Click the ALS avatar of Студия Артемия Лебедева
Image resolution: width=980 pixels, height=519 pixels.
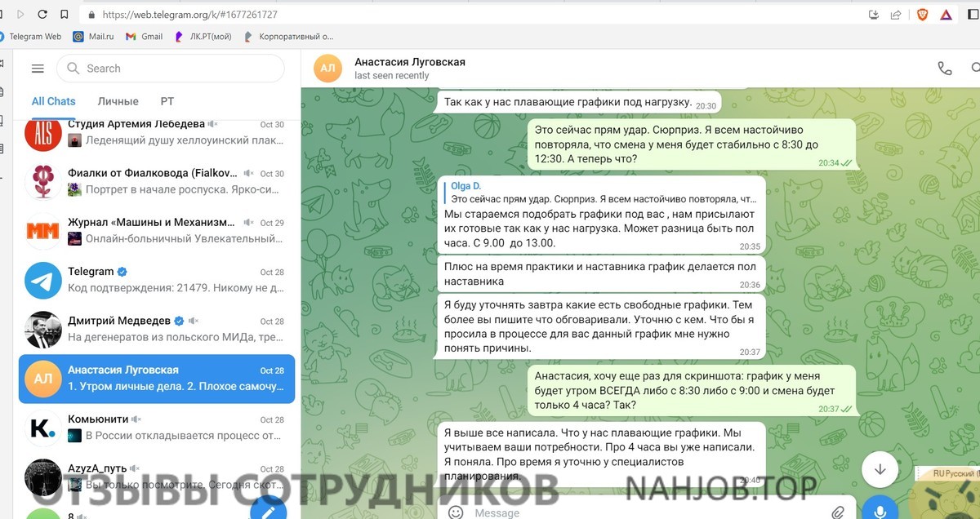pos(43,134)
